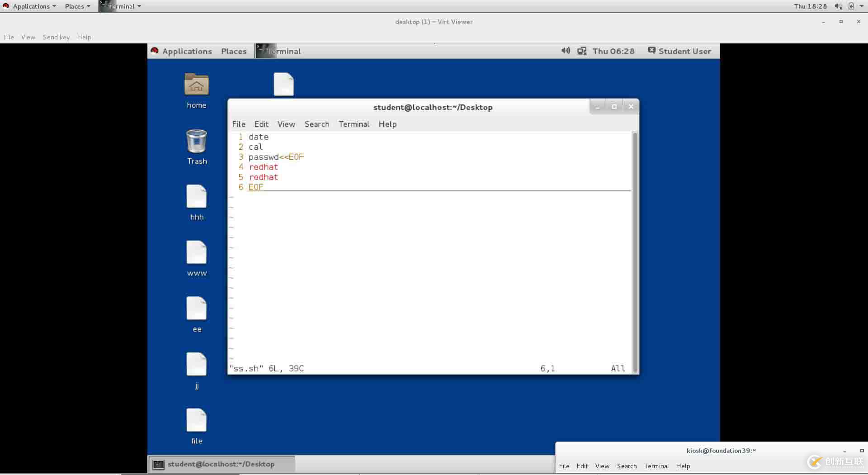Open Virt Viewer Send key menu

pos(56,37)
